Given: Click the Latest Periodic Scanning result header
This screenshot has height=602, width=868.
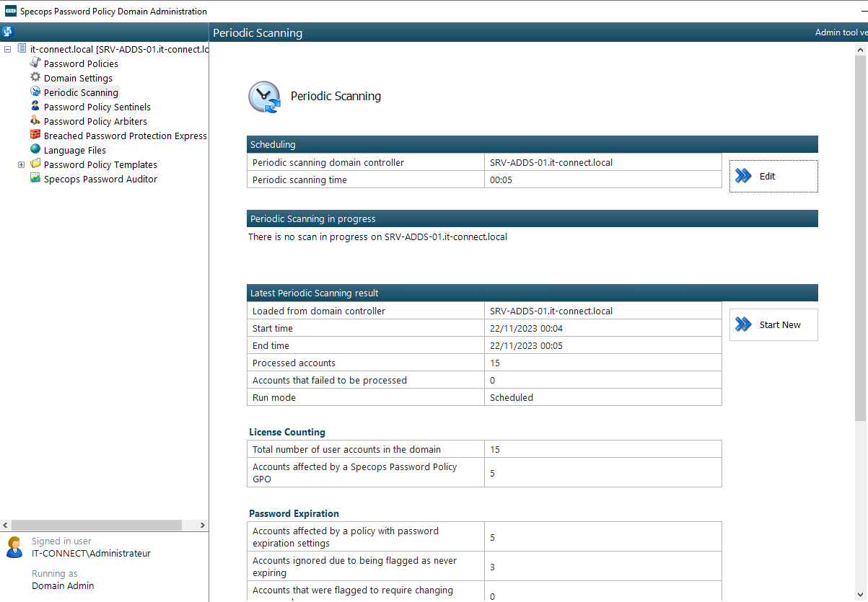Looking at the screenshot, I should (532, 293).
